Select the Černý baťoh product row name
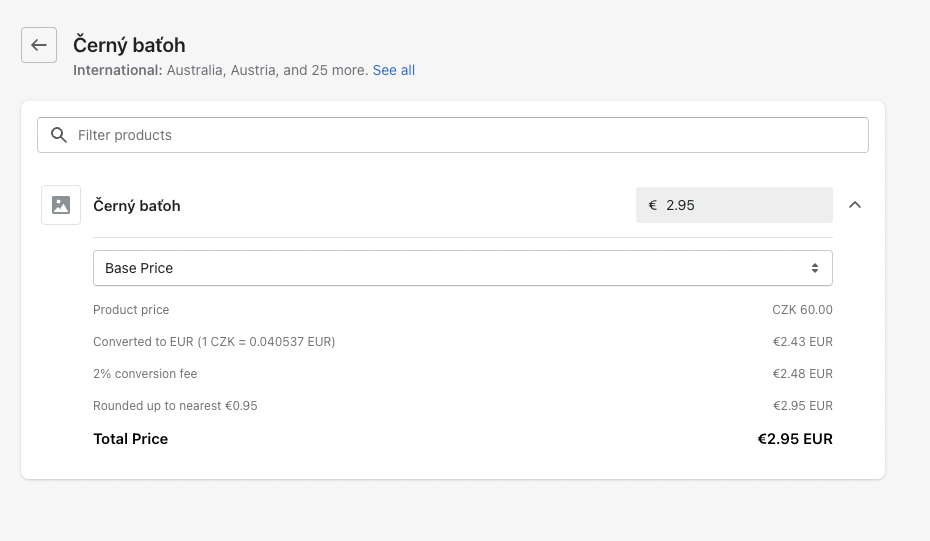This screenshot has width=930, height=541. [137, 206]
